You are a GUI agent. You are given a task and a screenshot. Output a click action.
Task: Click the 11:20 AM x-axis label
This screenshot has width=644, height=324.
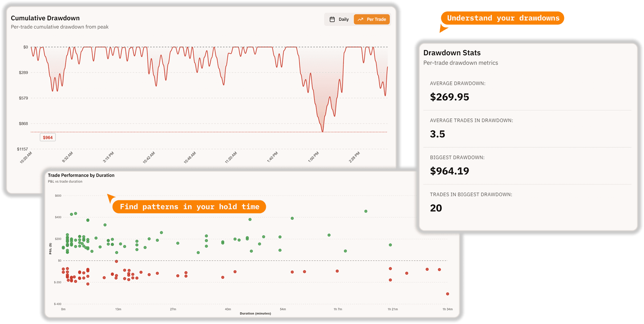coord(231,157)
